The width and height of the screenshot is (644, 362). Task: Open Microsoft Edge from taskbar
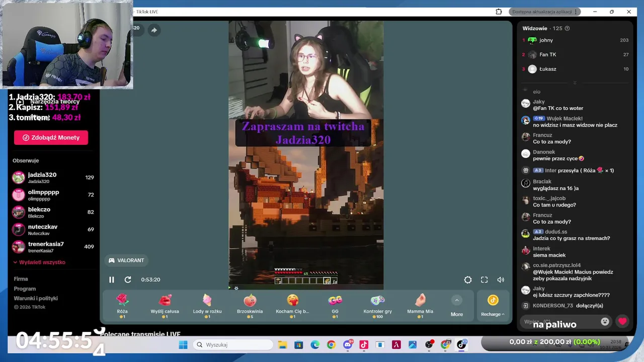315,344
